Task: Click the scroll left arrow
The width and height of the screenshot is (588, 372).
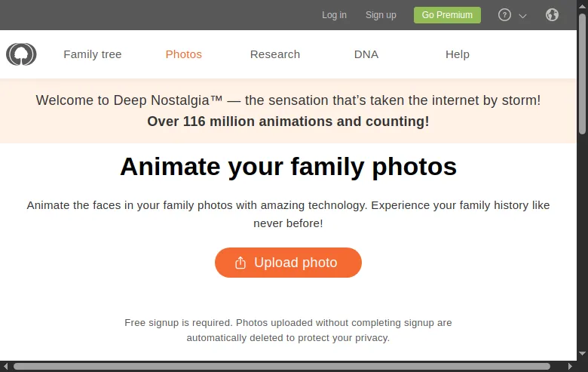Action: point(5,367)
